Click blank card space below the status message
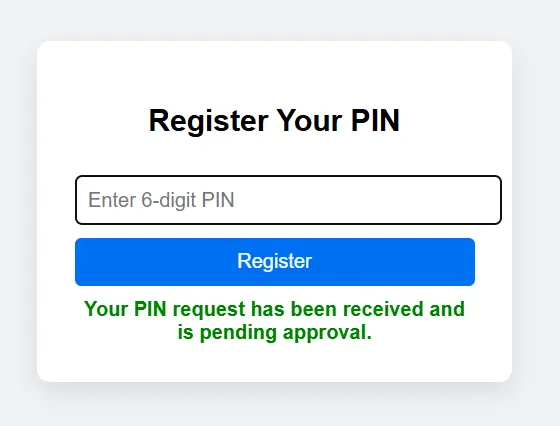The width and height of the screenshot is (560, 426). (x=274, y=362)
